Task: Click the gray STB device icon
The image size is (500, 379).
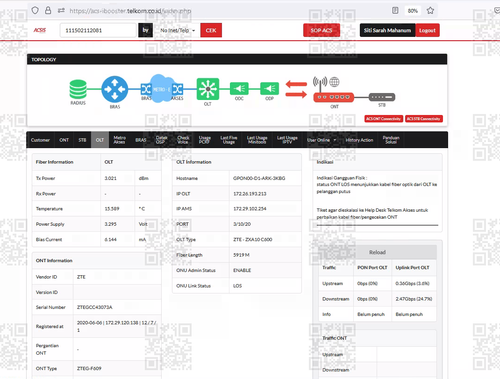Action: pyautogui.click(x=382, y=97)
